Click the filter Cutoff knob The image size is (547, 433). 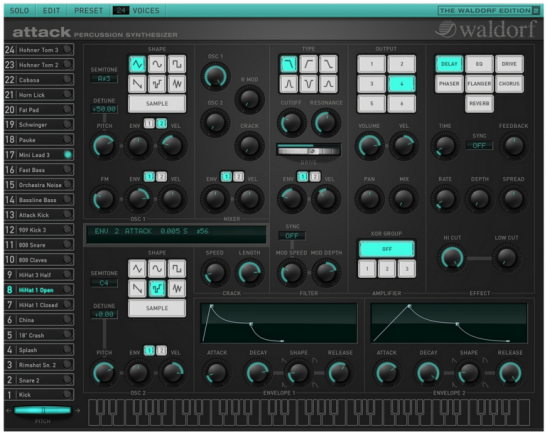(291, 122)
